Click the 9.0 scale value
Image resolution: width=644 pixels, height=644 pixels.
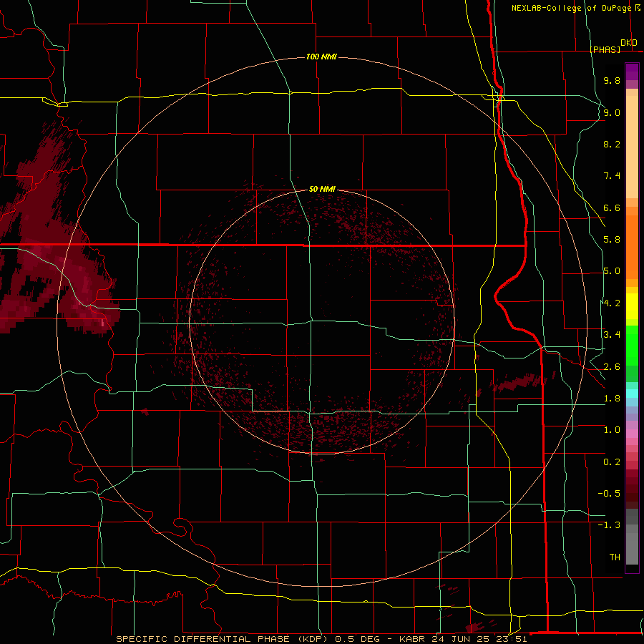tap(612, 112)
